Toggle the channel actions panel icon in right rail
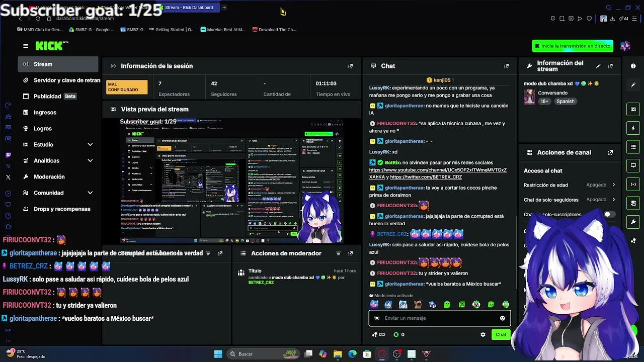The image size is (644, 362). 633,203
